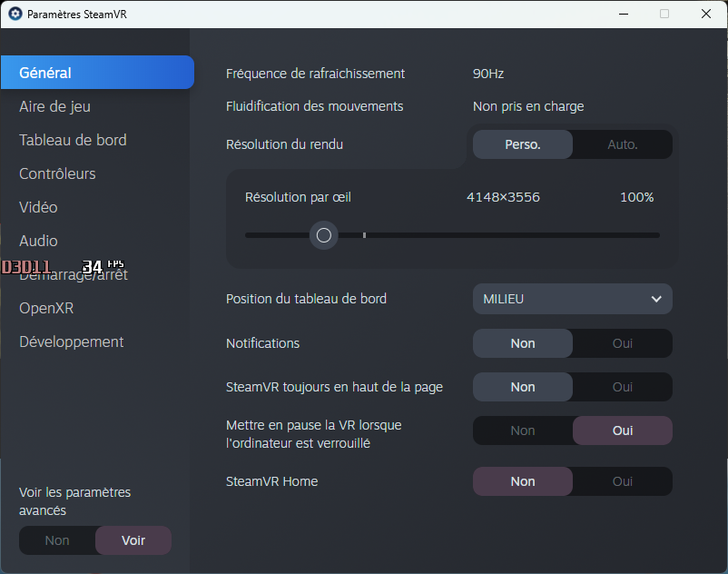Set Notifications to Oui
728x574 pixels.
point(623,343)
